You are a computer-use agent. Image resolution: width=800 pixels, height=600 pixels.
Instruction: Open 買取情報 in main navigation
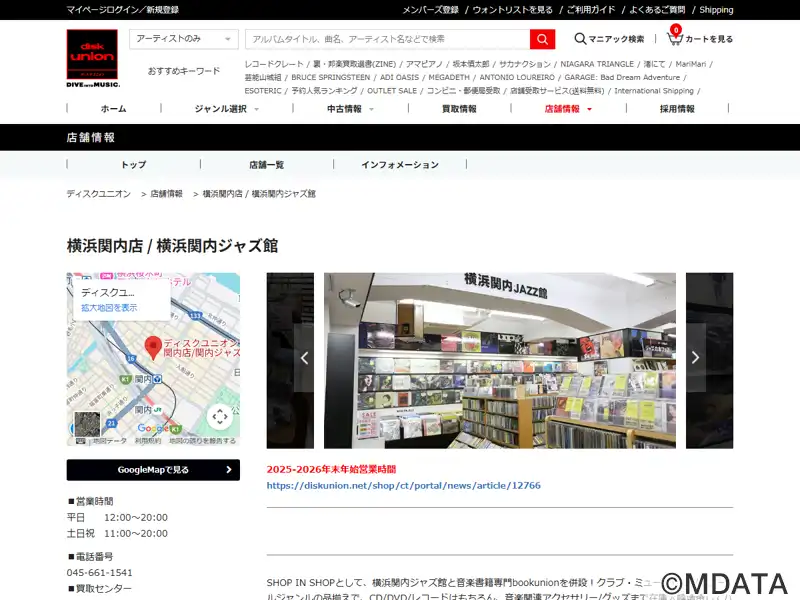(459, 109)
